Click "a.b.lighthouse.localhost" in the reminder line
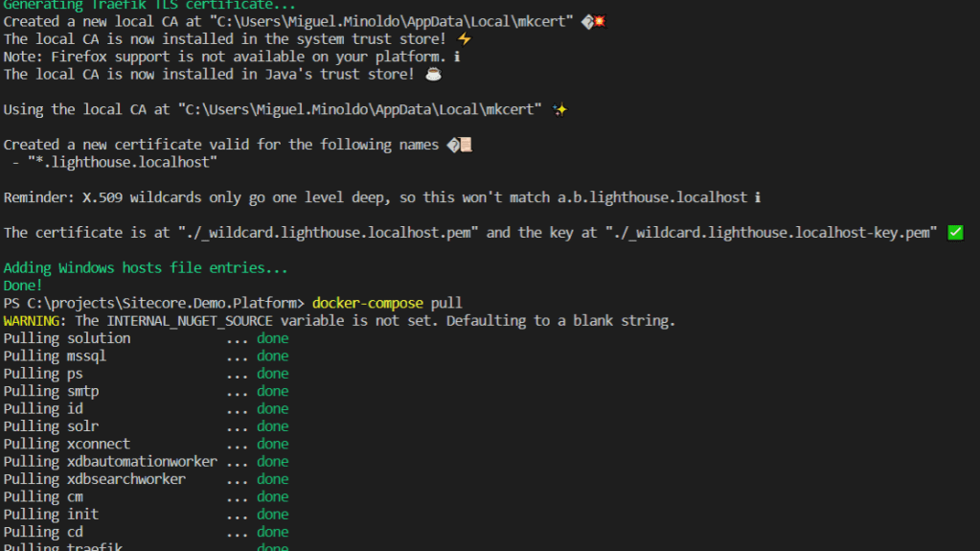 pos(651,197)
